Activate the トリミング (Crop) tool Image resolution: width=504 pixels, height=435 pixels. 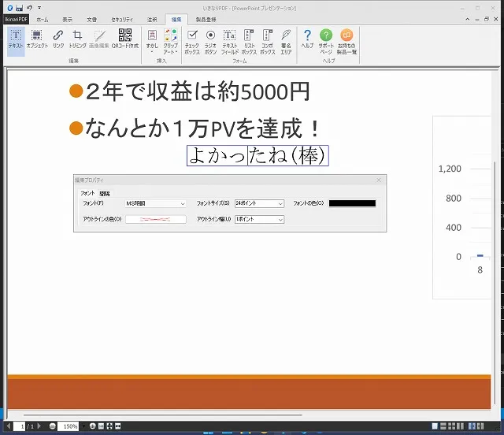coord(77,39)
